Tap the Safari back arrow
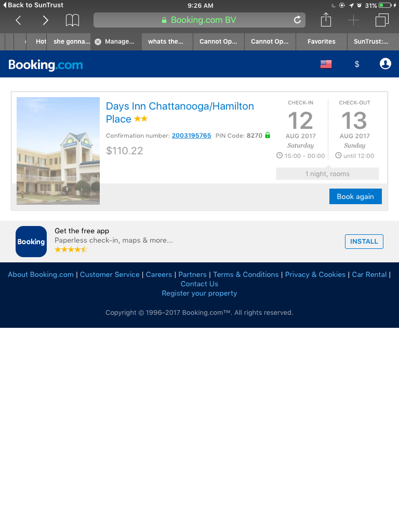Image resolution: width=399 pixels, height=532 pixels. tap(19, 20)
